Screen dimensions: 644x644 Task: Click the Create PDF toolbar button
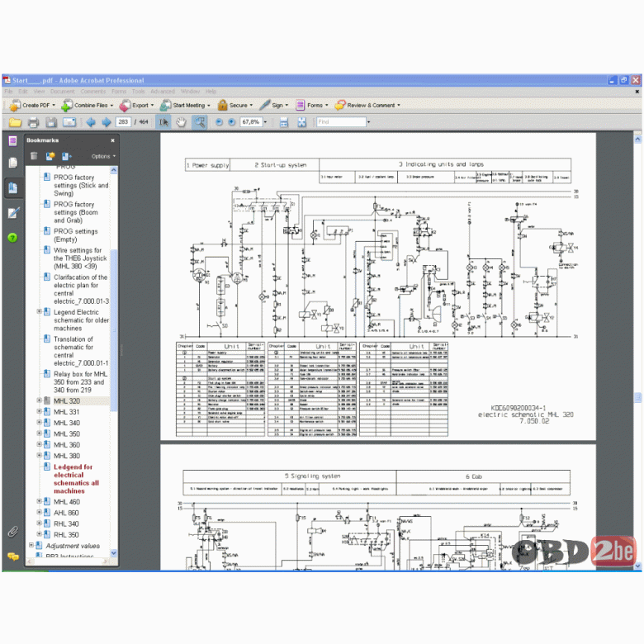pos(32,105)
